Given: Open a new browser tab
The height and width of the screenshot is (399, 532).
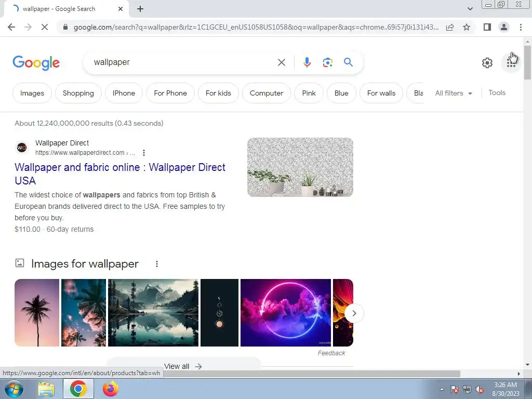Looking at the screenshot, I should 140,9.
